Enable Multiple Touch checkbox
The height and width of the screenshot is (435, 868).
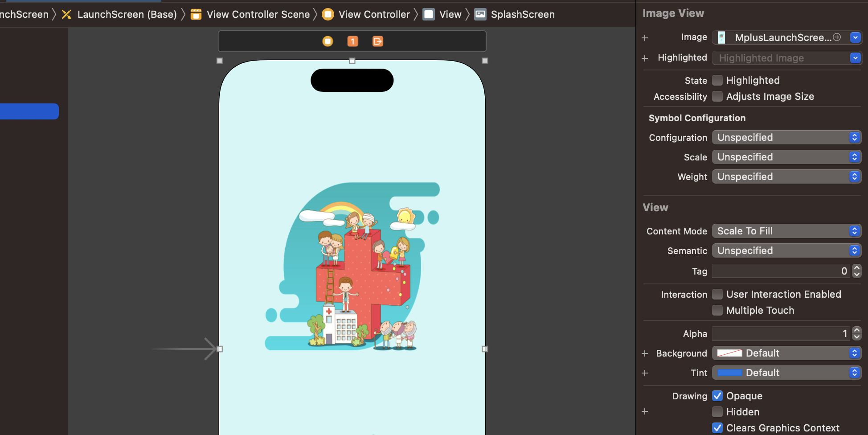717,310
